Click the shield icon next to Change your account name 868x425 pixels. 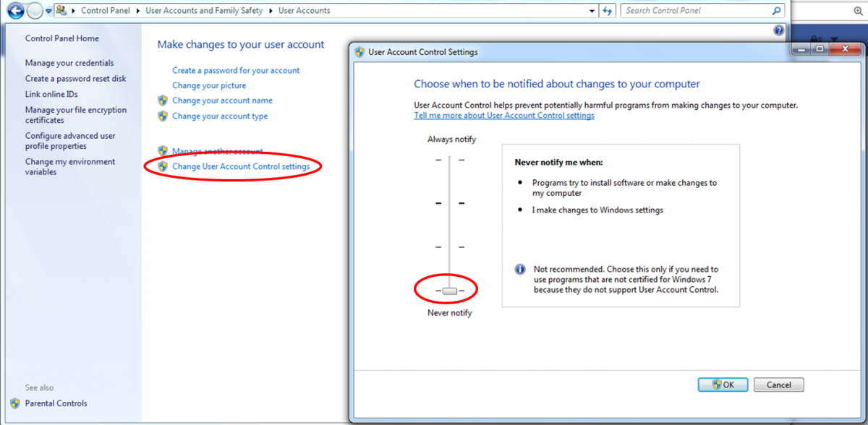163,100
